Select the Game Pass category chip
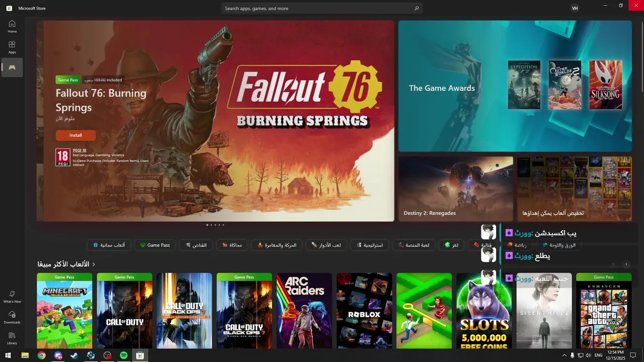This screenshot has height=362, width=644. pos(155,245)
